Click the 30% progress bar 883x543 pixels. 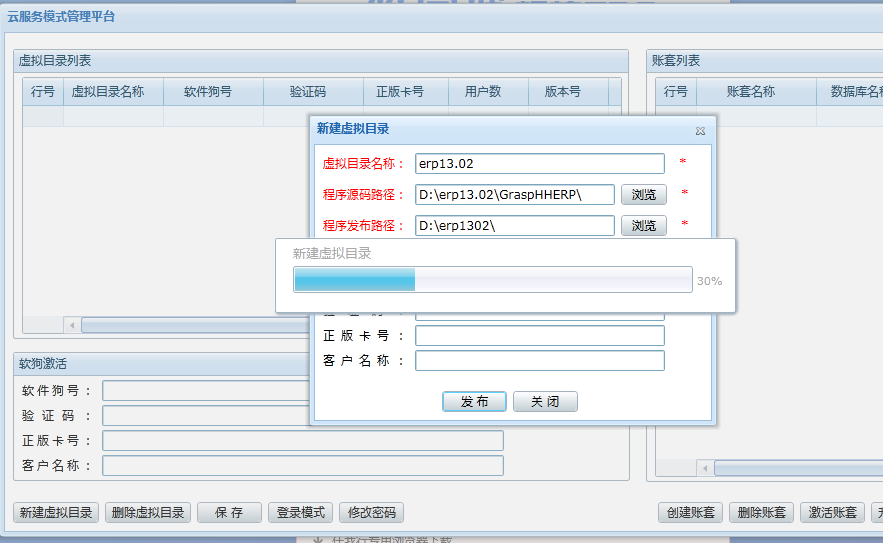pos(492,280)
